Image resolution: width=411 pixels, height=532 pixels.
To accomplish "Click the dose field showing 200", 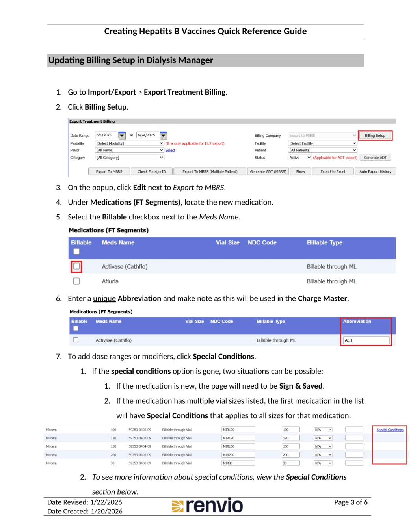I will coord(291,455).
